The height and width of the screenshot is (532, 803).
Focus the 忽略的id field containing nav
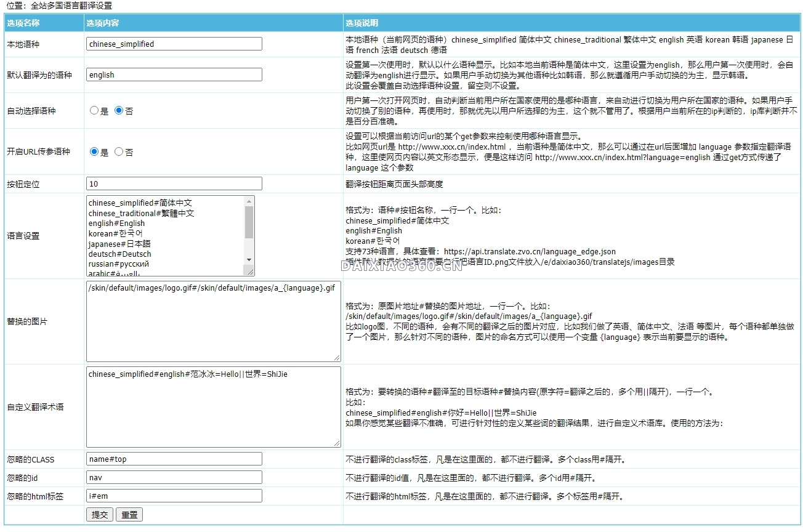point(174,477)
